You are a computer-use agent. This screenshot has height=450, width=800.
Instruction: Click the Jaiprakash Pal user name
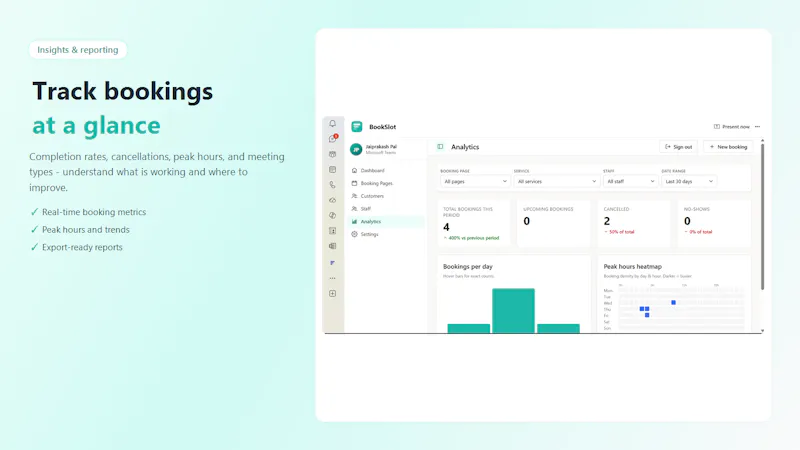coord(381,146)
